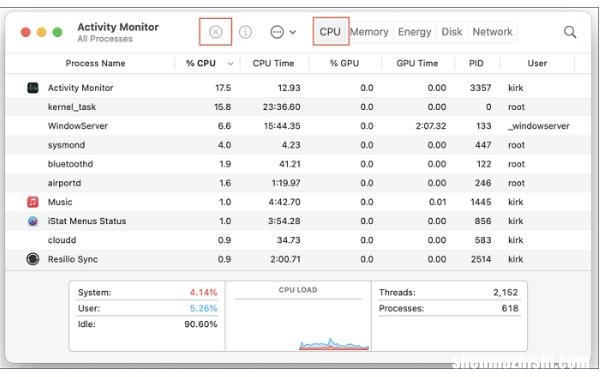Image resolution: width=600 pixels, height=377 pixels.
Task: Sort by the PID column
Action: (x=476, y=63)
